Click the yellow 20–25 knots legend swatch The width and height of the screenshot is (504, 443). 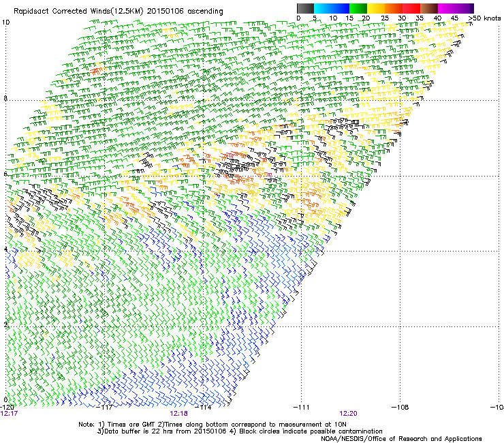[376, 8]
